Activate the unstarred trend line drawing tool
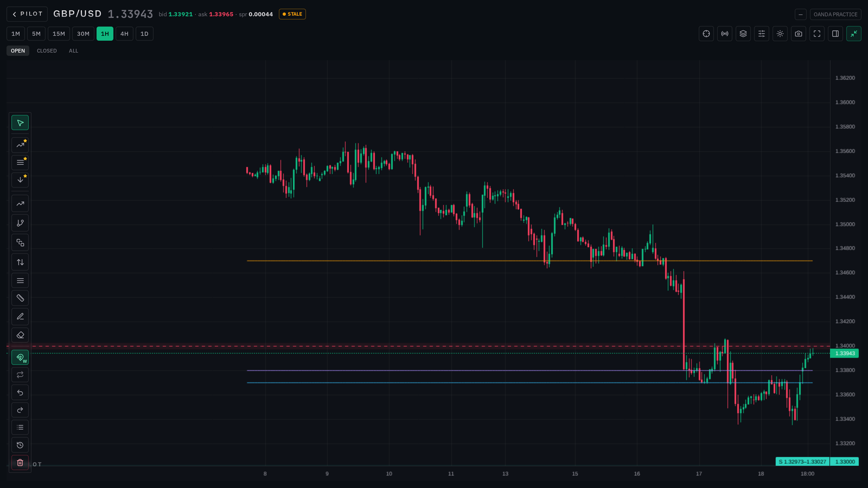The image size is (868, 488). pos(20,204)
